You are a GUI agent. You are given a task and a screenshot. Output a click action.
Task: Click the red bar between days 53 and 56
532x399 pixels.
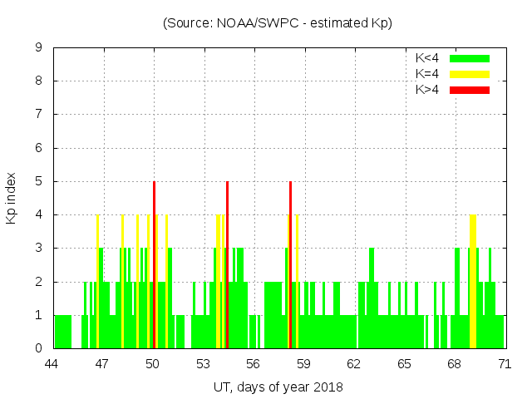point(227,264)
